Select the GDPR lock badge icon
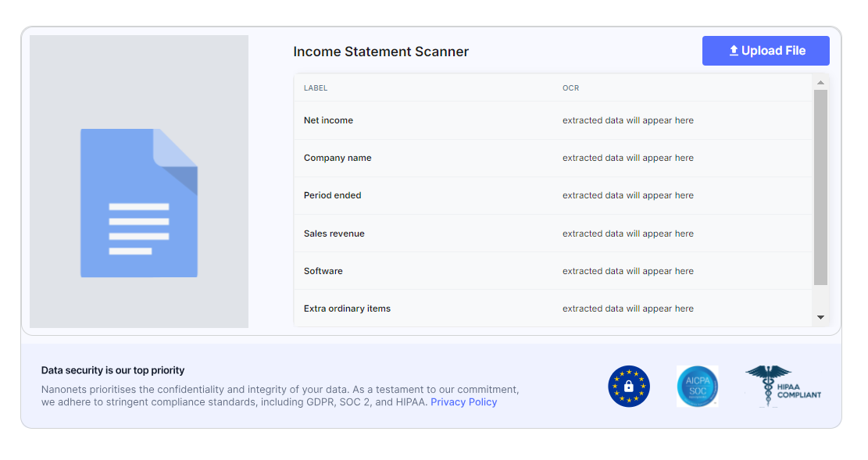This screenshot has height=460, width=868. point(628,386)
